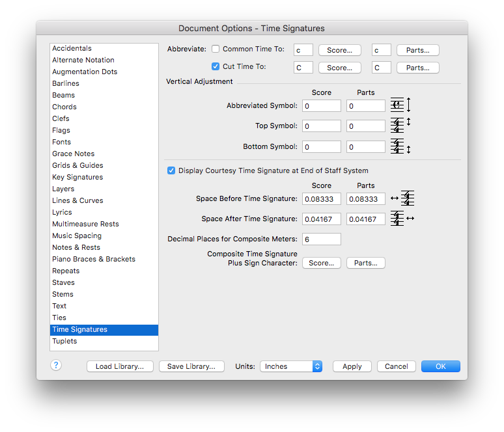Choose Beams in the options list
This screenshot has width=504, height=432.
[x=104, y=95]
